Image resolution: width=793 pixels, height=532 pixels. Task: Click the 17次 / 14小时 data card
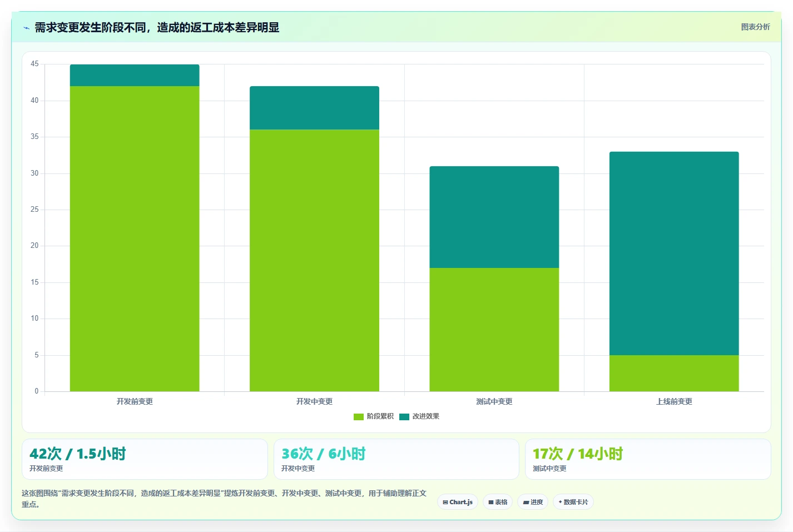pos(648,459)
